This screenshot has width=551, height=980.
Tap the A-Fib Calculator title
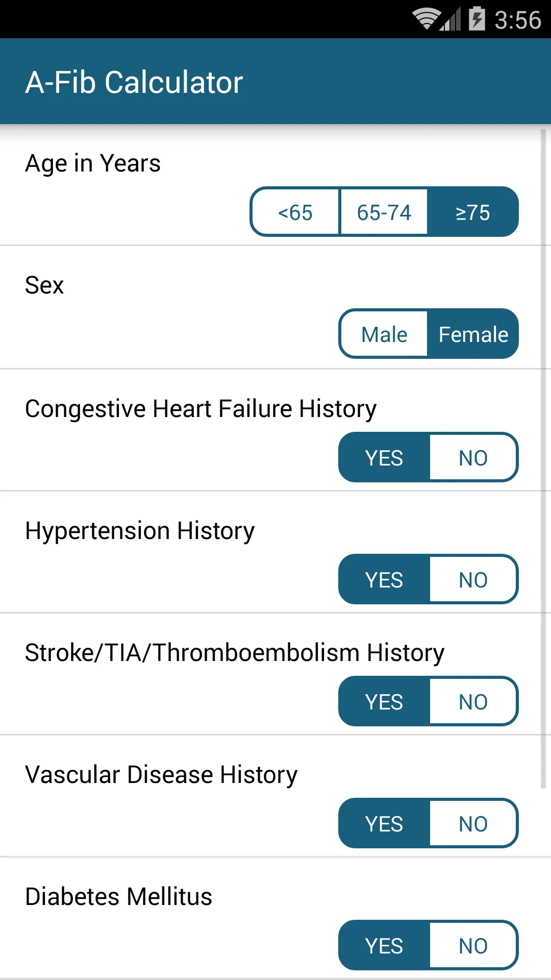pos(134,82)
